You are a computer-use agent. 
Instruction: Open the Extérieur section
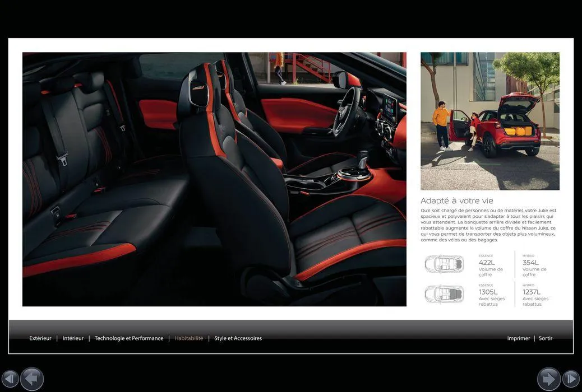pos(40,338)
